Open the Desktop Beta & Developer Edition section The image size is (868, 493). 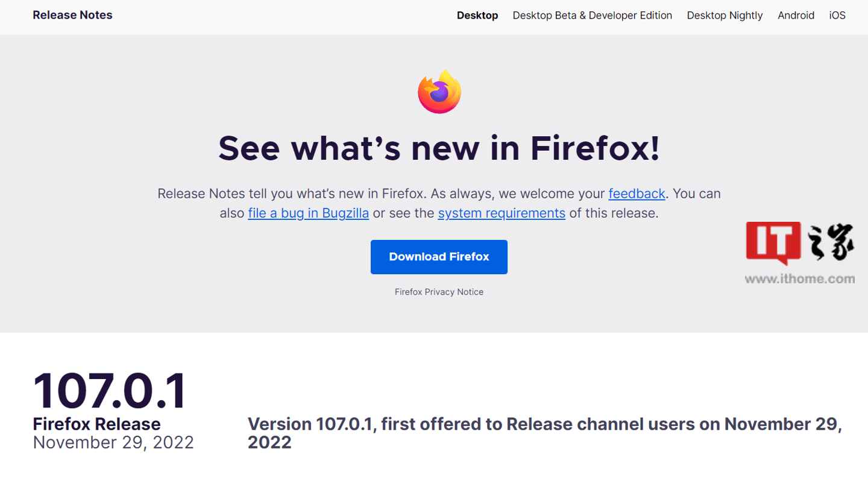click(592, 16)
